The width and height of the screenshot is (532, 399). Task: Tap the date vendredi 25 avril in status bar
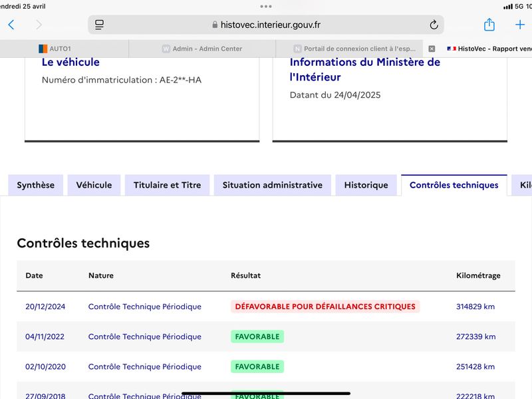(x=23, y=7)
